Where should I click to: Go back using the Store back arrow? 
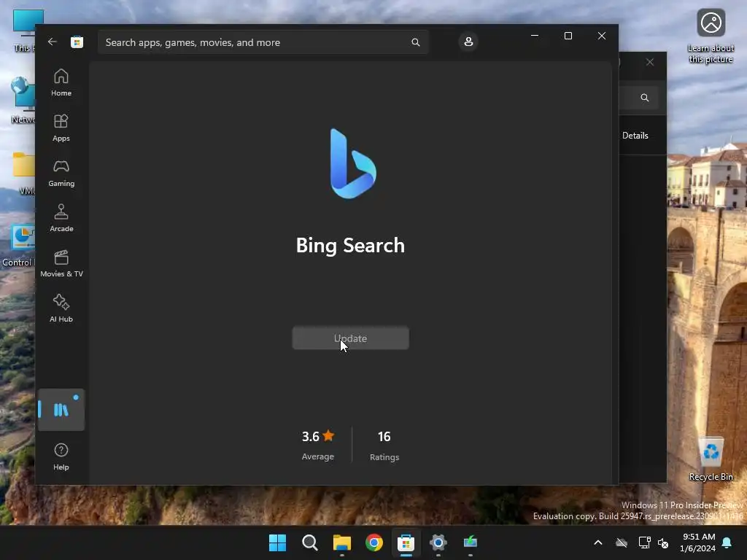point(53,42)
